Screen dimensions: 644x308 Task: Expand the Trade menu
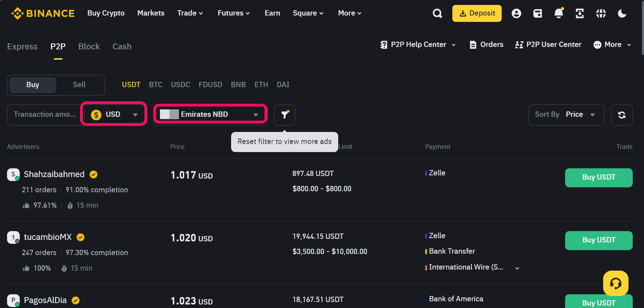point(190,13)
